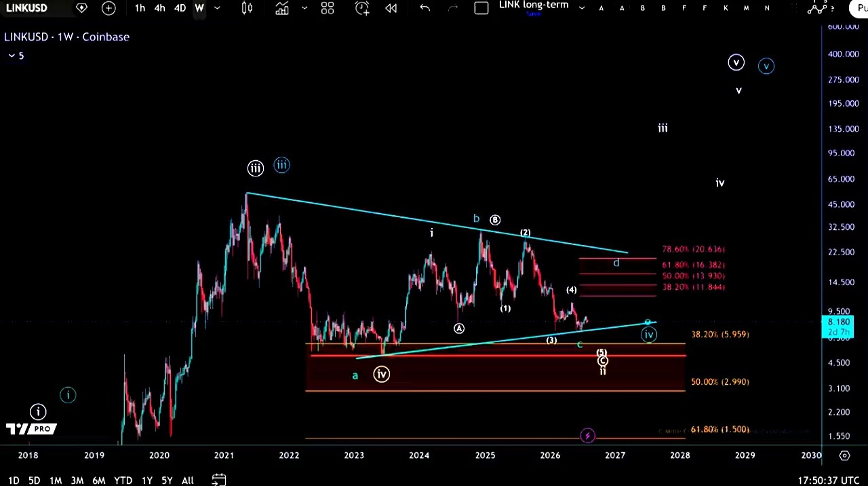The width and height of the screenshot is (868, 486).
Task: Click the N quick shortcut in toolbar
Action: 767,8
